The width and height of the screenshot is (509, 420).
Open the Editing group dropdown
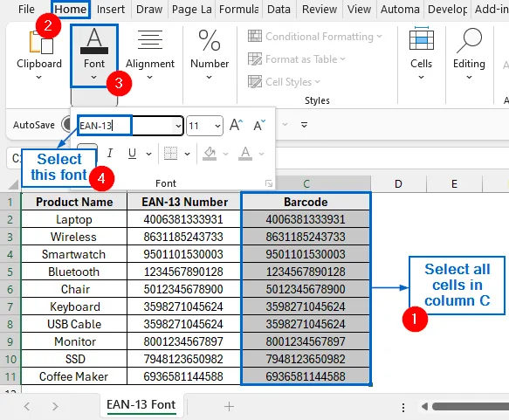tap(469, 77)
